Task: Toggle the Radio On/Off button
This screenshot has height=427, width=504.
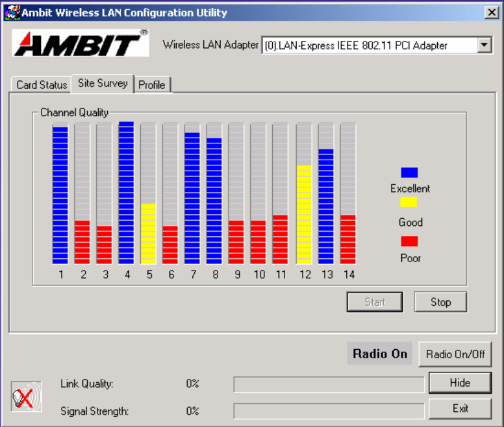Action: click(x=455, y=354)
